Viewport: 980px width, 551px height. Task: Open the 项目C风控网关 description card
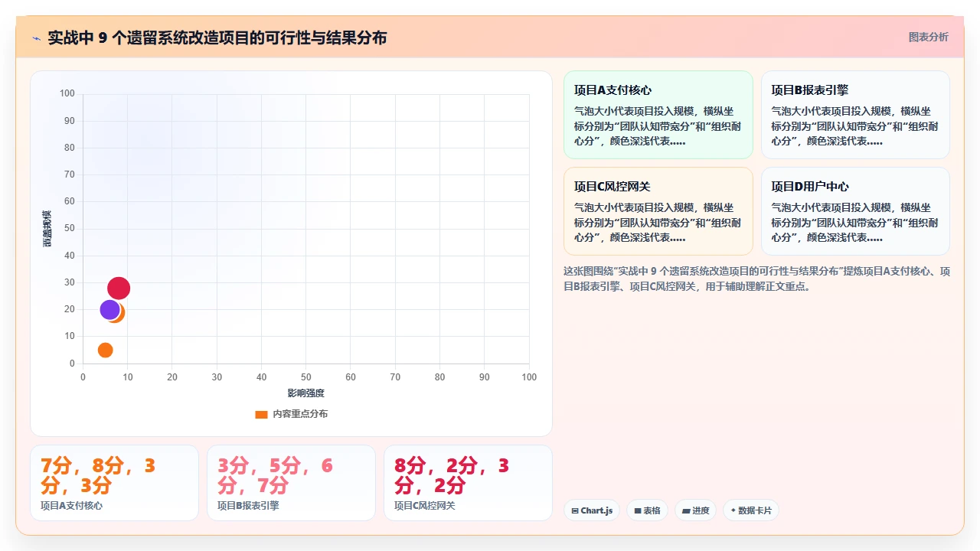[658, 211]
